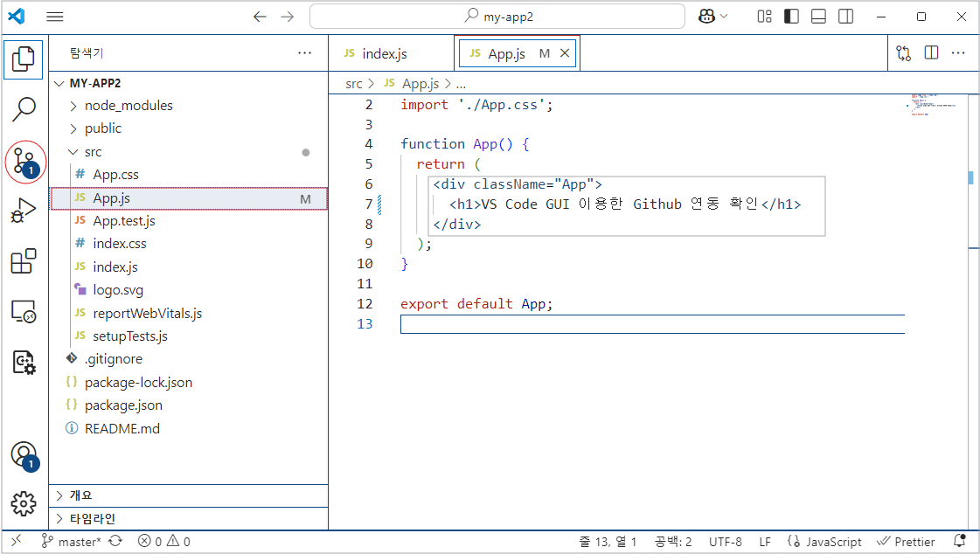
Task: Show errors and warnings in Problems panel
Action: click(163, 542)
